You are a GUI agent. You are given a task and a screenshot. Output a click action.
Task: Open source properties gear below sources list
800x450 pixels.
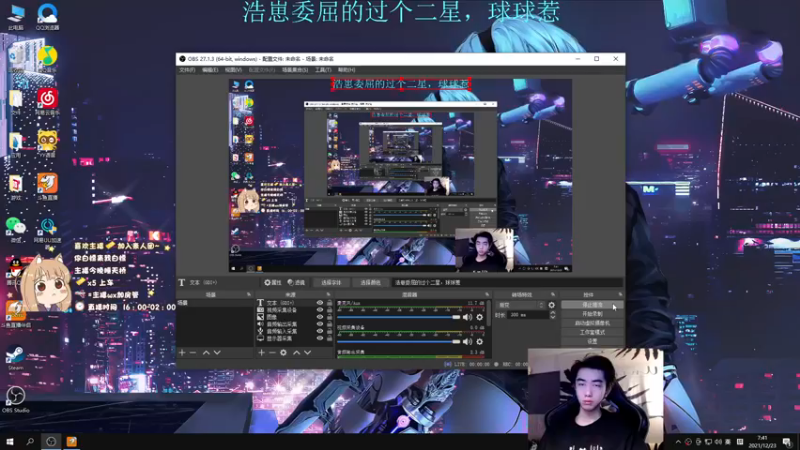pyautogui.click(x=283, y=353)
